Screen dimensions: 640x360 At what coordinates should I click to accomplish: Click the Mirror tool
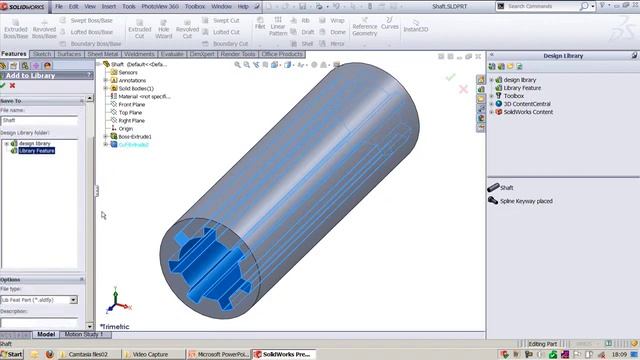[332, 44]
